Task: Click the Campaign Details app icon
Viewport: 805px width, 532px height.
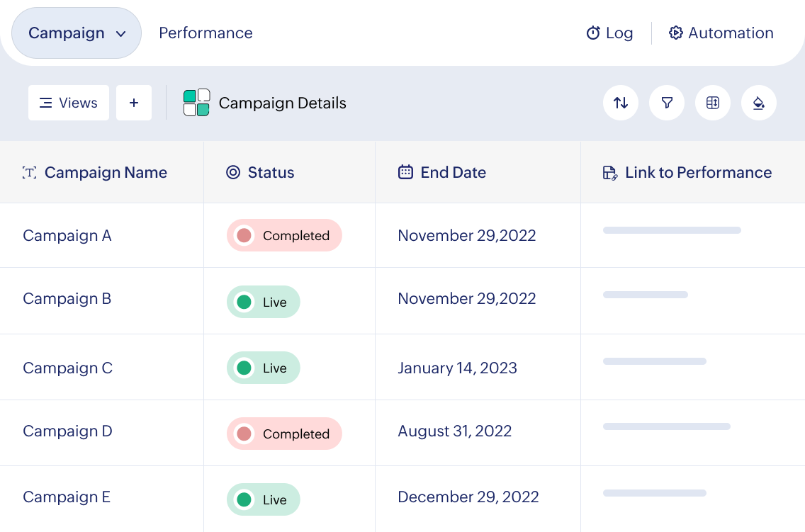Action: coord(196,103)
